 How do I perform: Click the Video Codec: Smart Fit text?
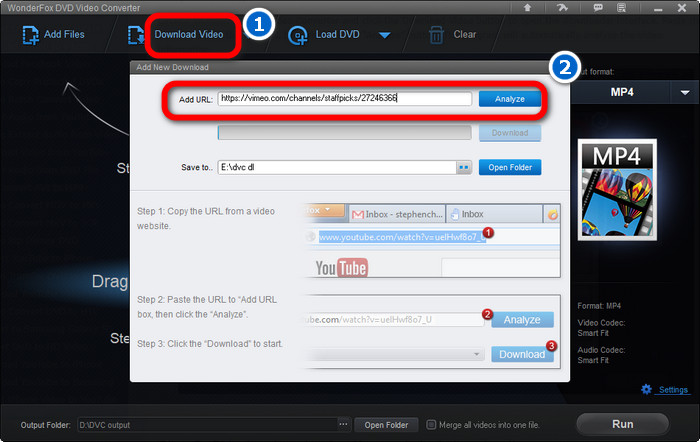[x=601, y=328]
